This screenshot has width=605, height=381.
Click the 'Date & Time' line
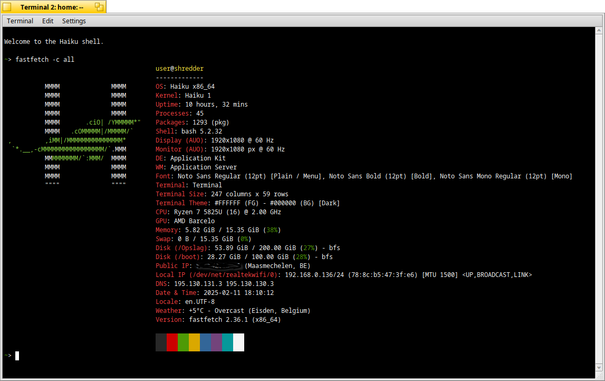click(x=215, y=293)
